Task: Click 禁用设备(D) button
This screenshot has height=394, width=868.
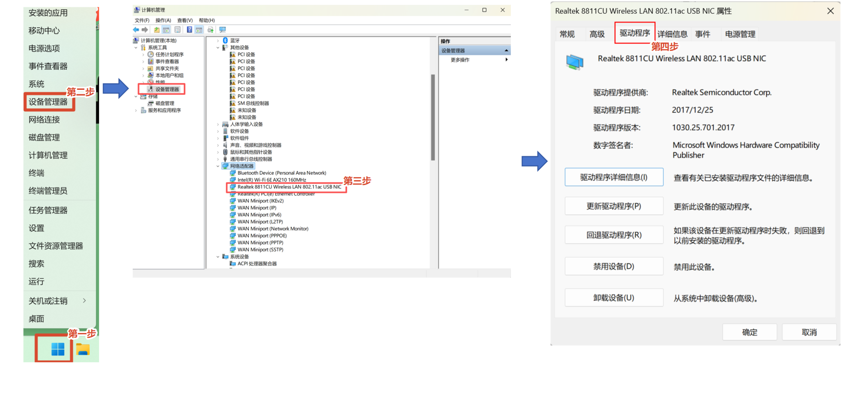Action: click(x=614, y=267)
